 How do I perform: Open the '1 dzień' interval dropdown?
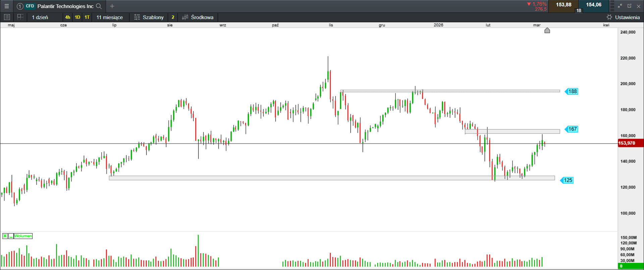pos(40,17)
